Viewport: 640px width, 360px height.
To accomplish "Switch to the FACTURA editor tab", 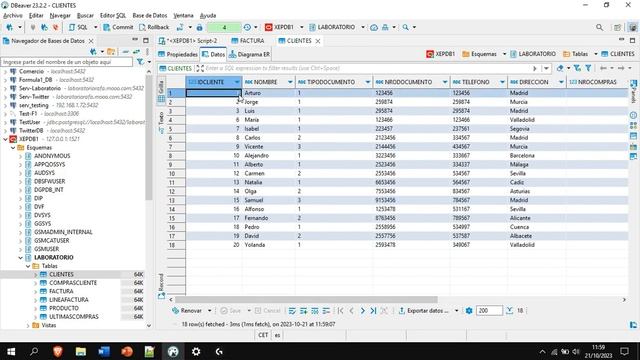I will (248, 41).
